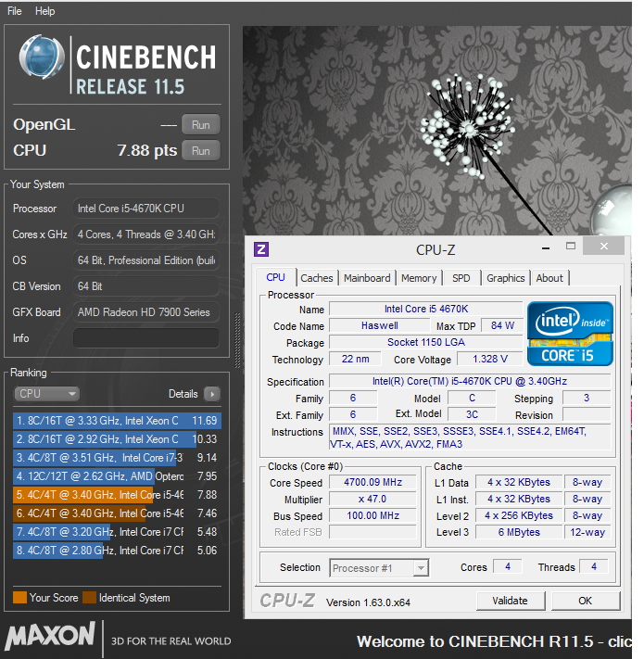The height and width of the screenshot is (659, 644).
Task: Click the Core Speed value 4700.09 MHz
Action: tap(373, 483)
